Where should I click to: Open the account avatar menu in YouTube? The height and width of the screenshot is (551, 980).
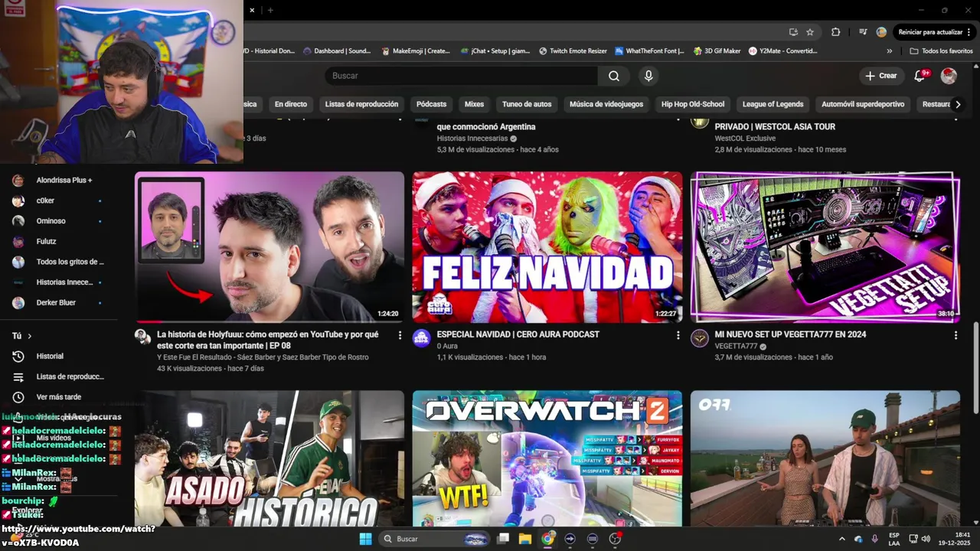coord(949,76)
